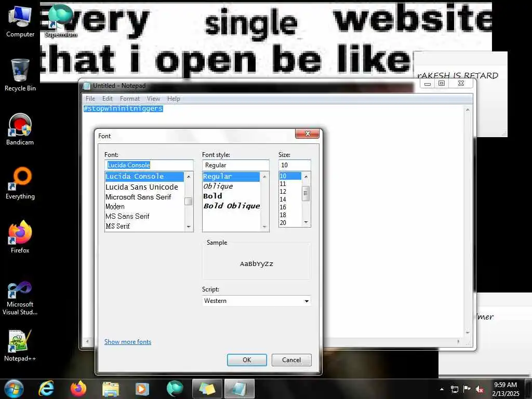Image resolution: width=532 pixels, height=399 pixels.
Task: Select Bold font style
Action: pos(231,196)
